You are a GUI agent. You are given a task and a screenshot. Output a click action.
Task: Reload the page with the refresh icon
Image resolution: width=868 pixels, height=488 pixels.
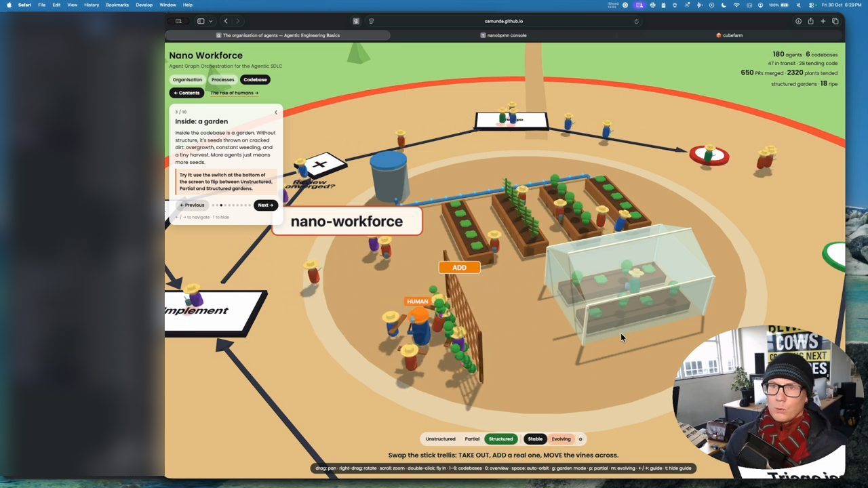pos(636,21)
